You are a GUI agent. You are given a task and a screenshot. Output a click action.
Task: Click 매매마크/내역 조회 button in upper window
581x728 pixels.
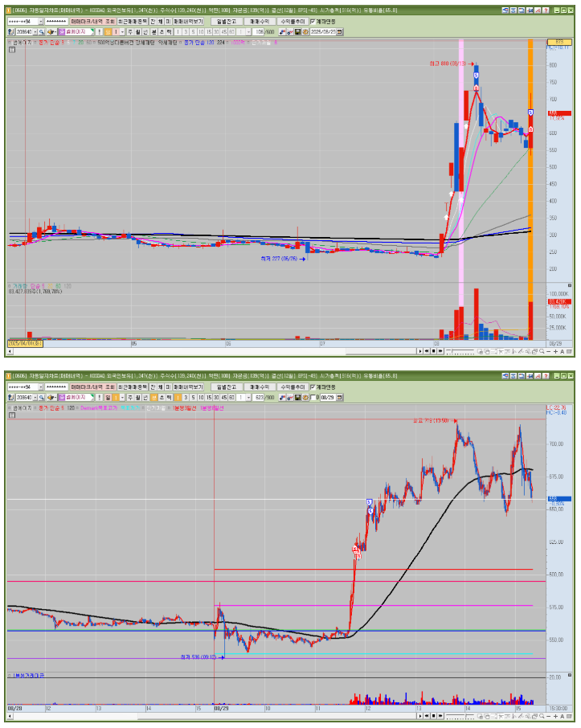point(93,22)
